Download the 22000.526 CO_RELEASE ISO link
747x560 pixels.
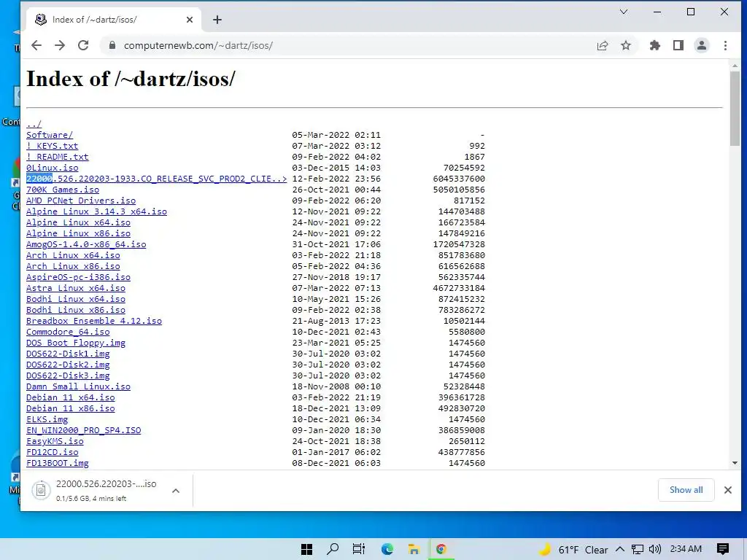coord(156,179)
